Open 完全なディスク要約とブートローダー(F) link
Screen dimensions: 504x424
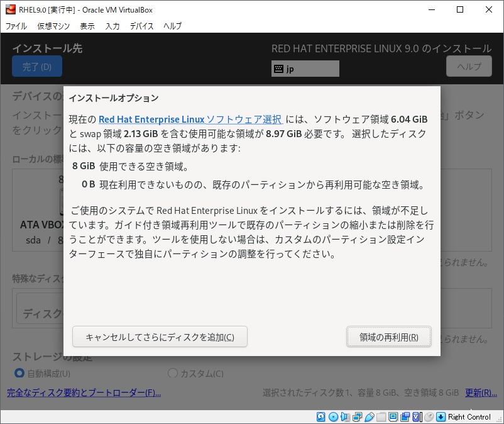pos(84,393)
